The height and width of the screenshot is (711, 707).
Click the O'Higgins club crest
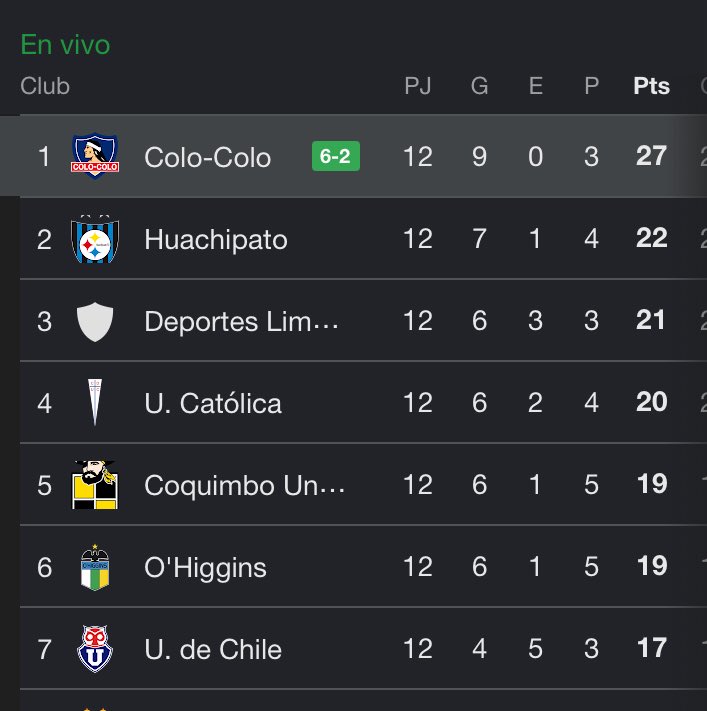tap(95, 567)
